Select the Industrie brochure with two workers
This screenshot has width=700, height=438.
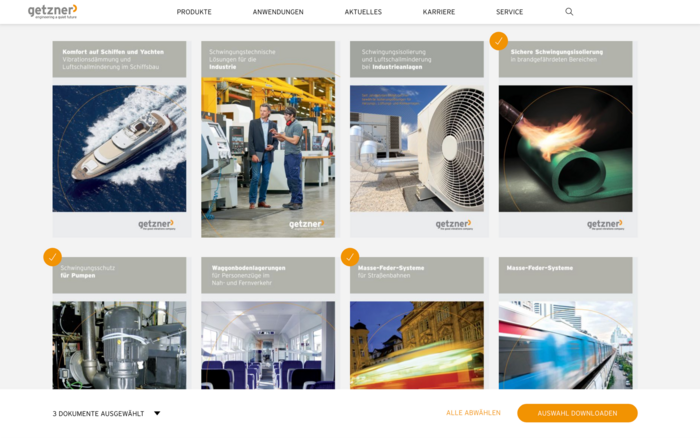click(268, 150)
